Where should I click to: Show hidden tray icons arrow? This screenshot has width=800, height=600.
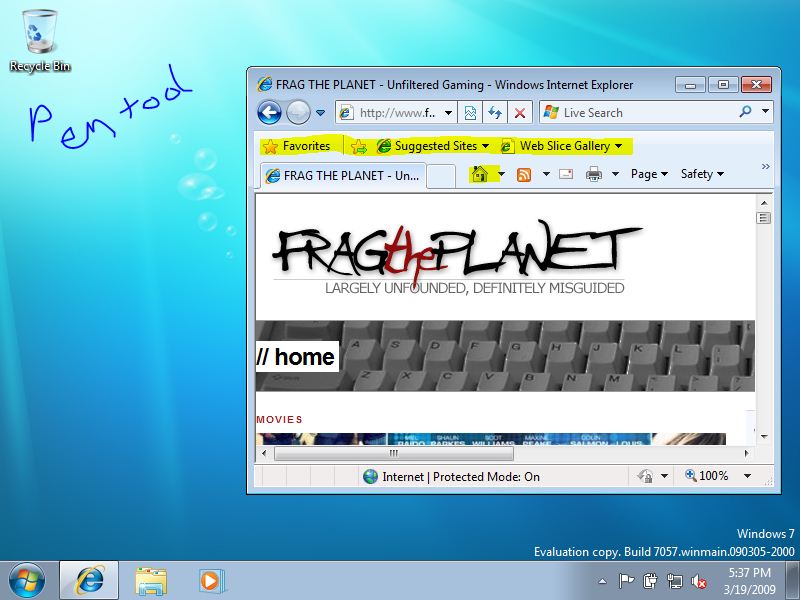coord(603,581)
